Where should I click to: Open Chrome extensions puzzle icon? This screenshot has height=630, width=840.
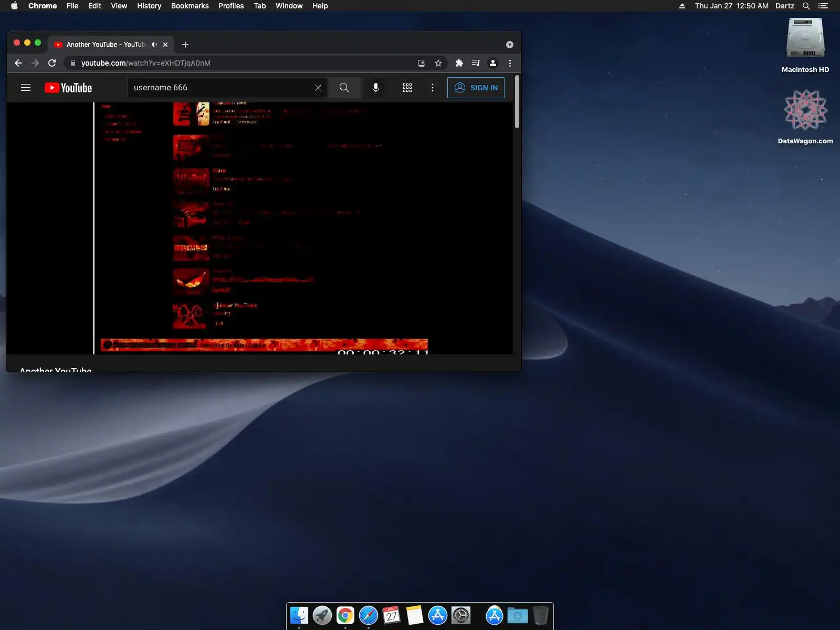pyautogui.click(x=459, y=63)
